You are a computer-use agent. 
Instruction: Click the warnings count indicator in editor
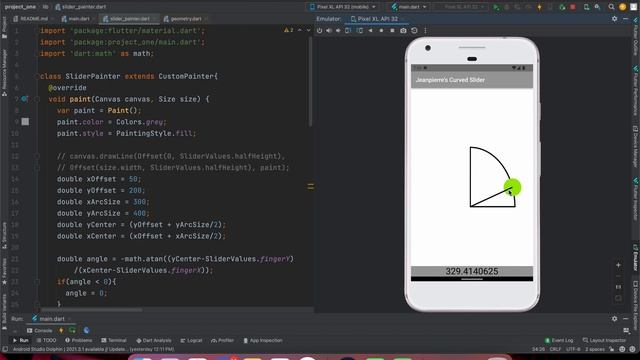pos(289,31)
